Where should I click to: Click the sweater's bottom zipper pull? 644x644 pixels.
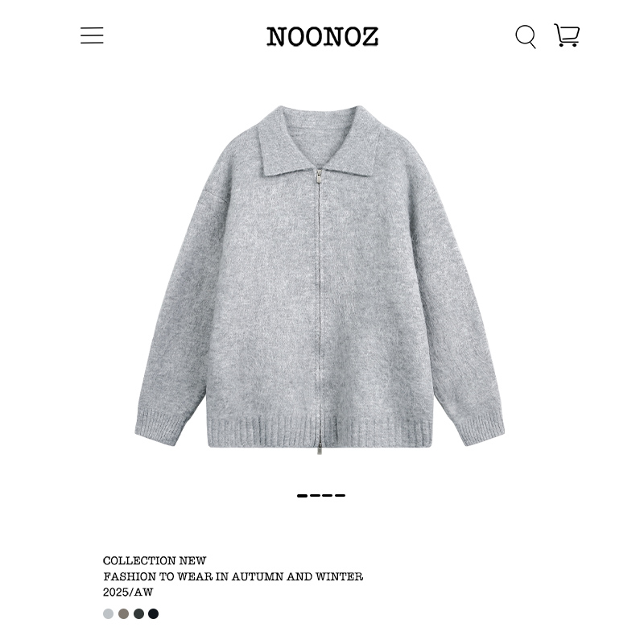pos(319,450)
